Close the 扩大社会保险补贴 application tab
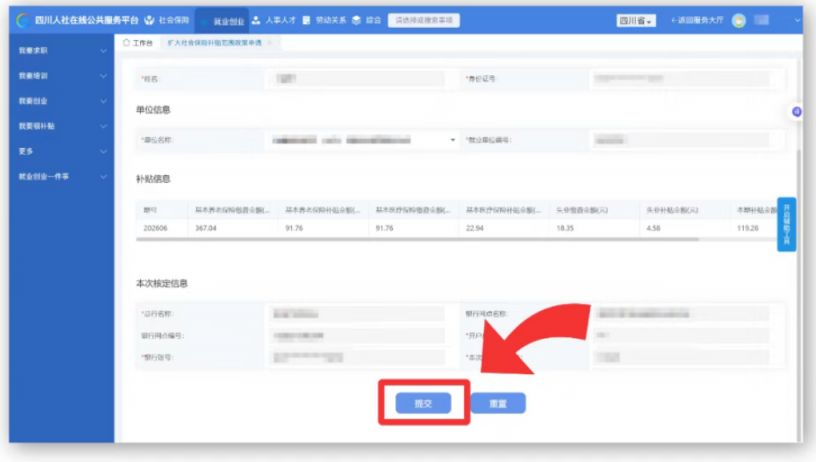 click(x=270, y=43)
